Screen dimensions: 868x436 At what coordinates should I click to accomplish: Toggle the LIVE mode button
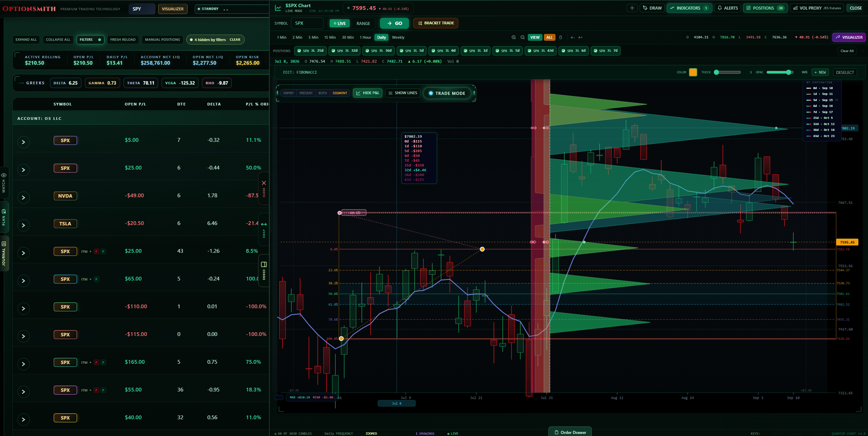pos(340,23)
